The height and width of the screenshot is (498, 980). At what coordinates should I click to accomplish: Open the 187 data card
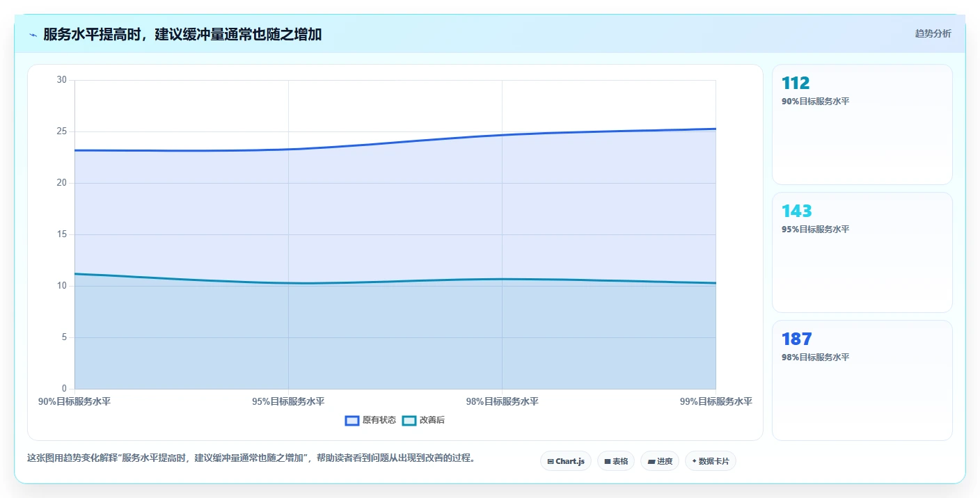tap(862, 380)
